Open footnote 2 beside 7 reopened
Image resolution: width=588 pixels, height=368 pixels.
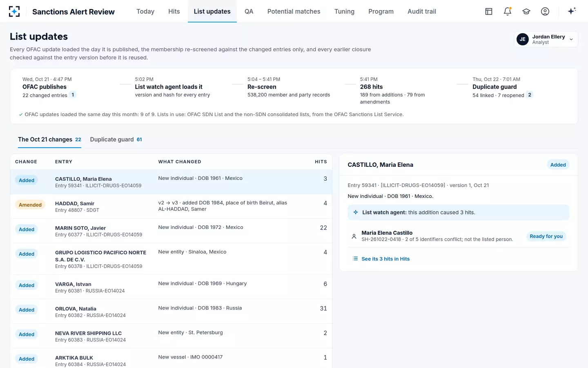pyautogui.click(x=530, y=95)
